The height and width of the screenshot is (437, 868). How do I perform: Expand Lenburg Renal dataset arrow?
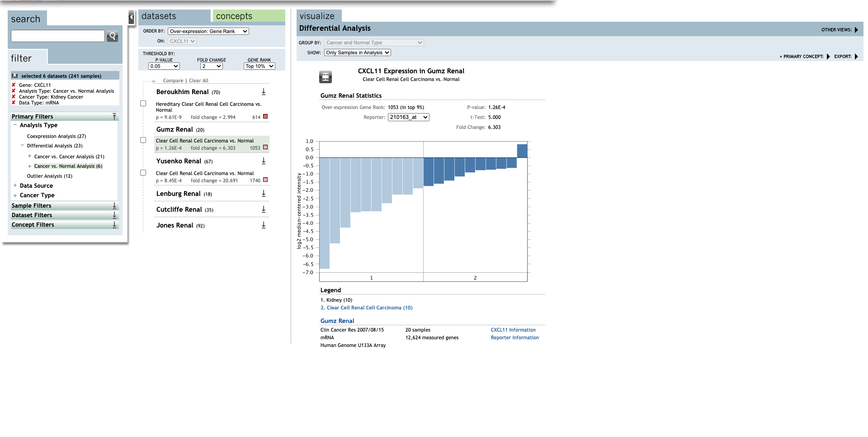(x=264, y=194)
